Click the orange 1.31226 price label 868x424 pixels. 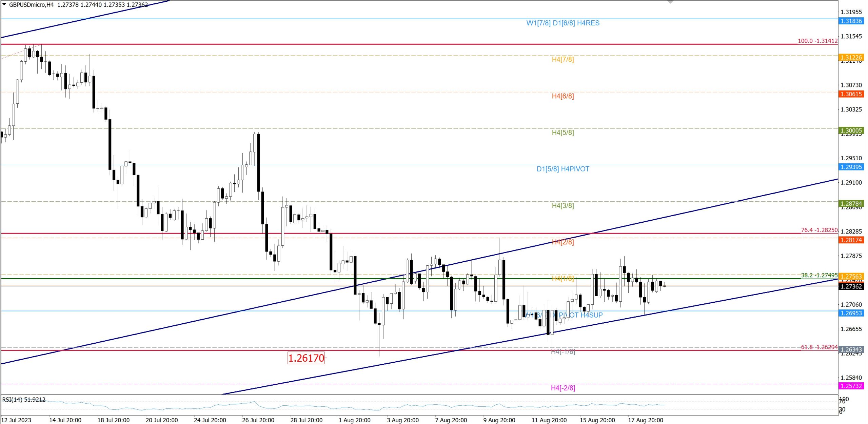[851, 57]
